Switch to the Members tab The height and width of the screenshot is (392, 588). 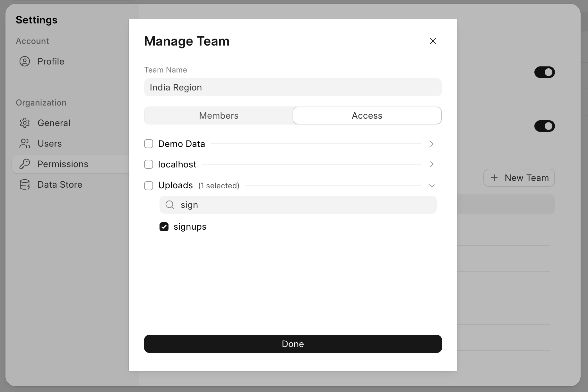219,115
